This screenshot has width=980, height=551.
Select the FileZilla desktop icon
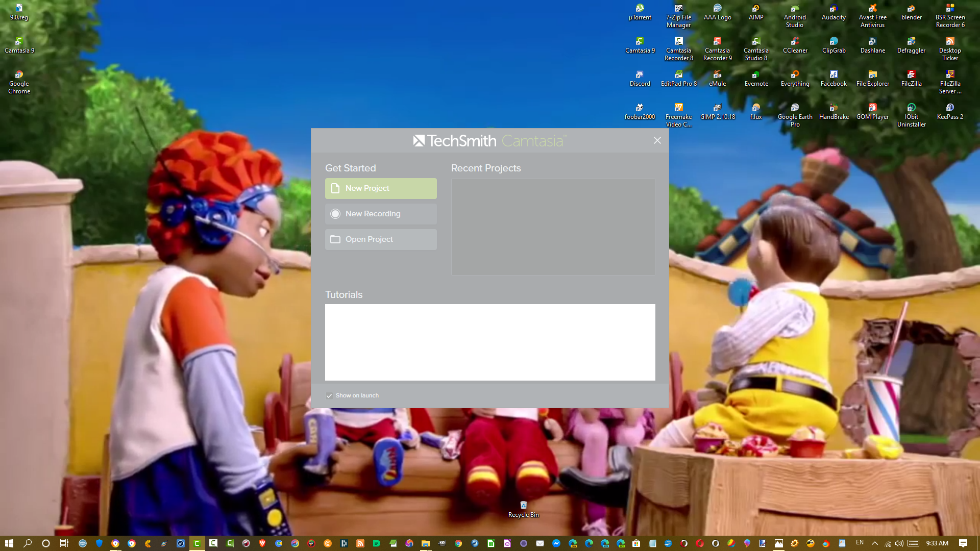click(911, 79)
